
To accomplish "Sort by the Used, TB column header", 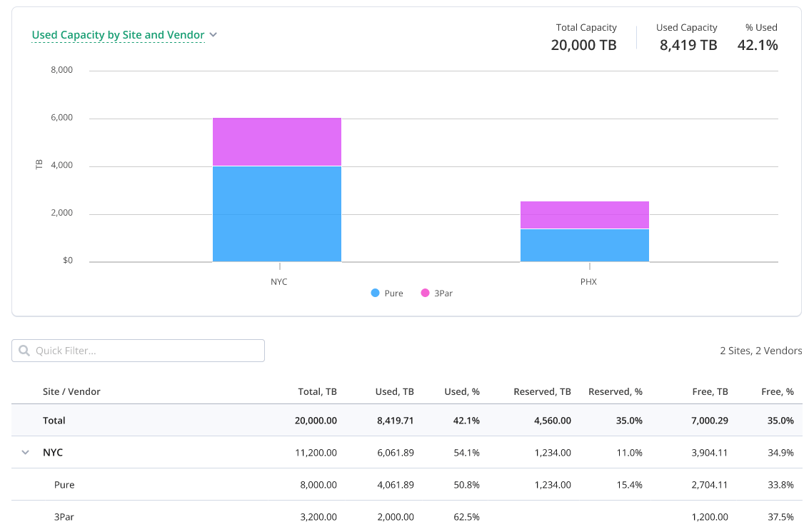I will click(x=395, y=391).
